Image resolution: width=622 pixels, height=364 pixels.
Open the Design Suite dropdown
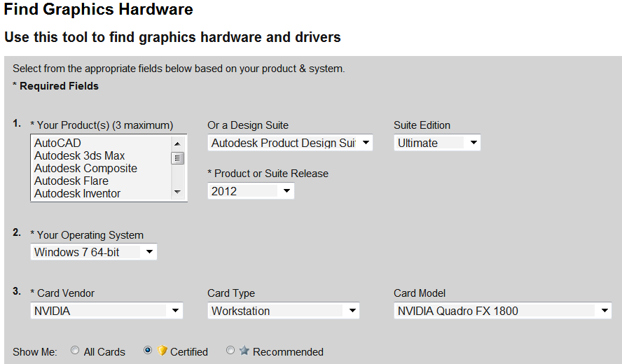pos(290,143)
